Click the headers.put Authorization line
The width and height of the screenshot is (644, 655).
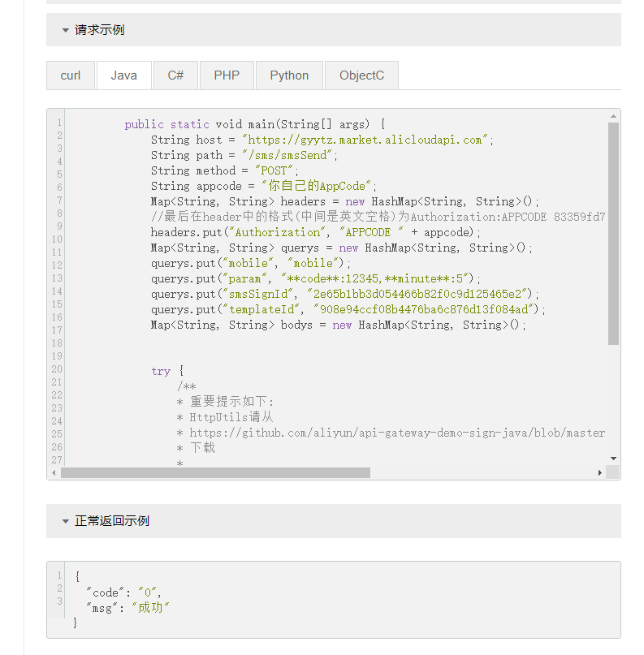tap(316, 232)
